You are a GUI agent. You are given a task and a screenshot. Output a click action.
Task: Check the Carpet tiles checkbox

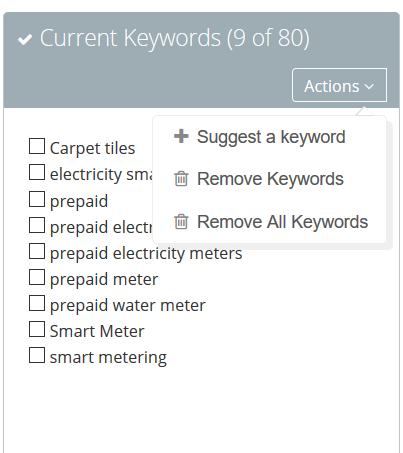coord(37,146)
